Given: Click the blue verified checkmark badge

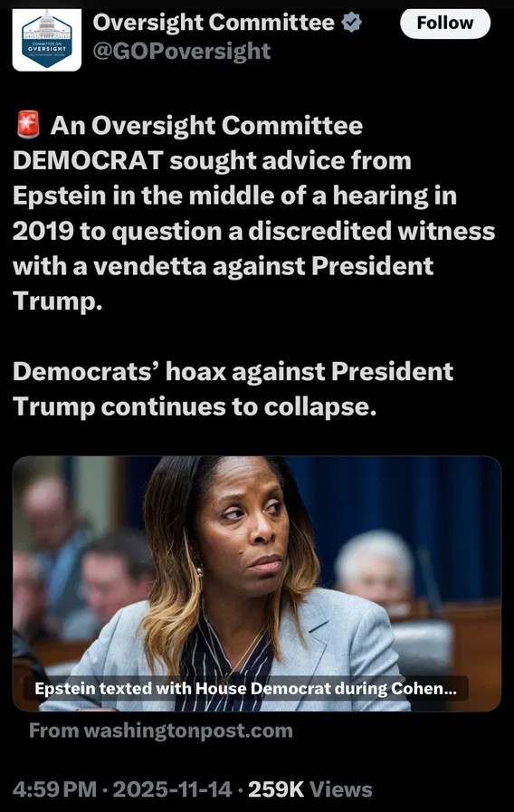Looking at the screenshot, I should click(352, 24).
